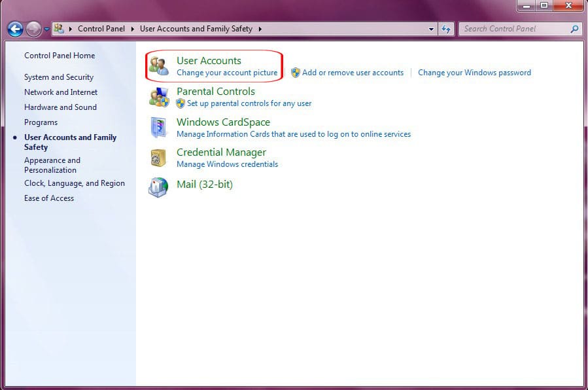Viewport: 588px width, 390px height.
Task: Open the Parental Controls heading link
Action: coord(216,92)
